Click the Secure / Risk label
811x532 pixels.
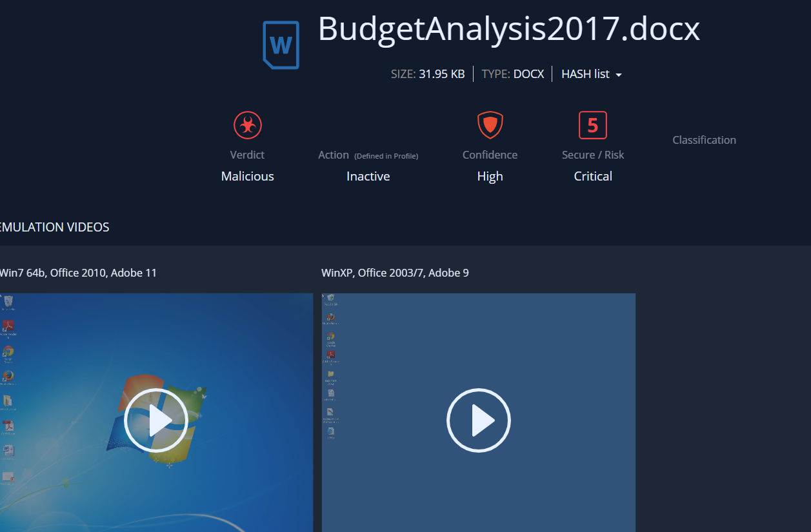(593, 155)
